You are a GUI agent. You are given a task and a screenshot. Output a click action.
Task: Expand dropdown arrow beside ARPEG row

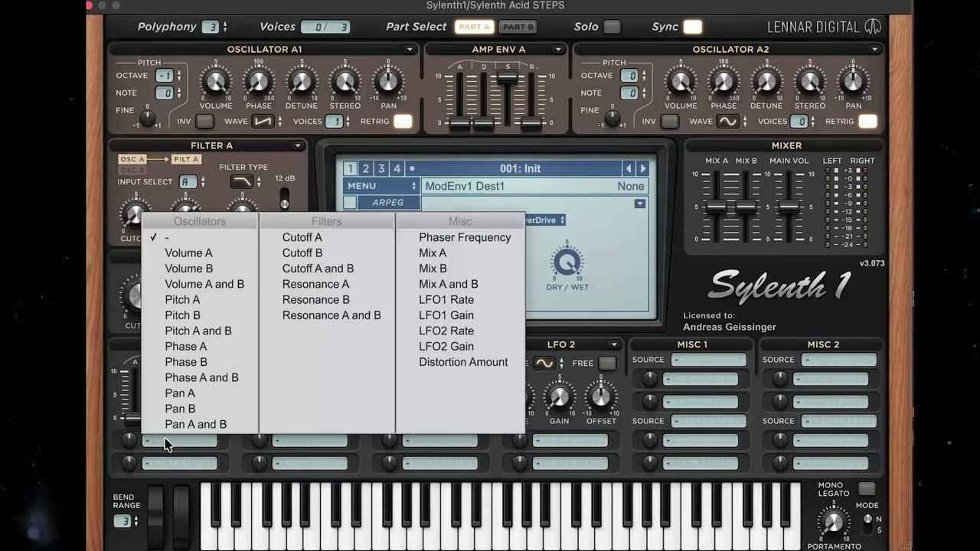pyautogui.click(x=640, y=204)
